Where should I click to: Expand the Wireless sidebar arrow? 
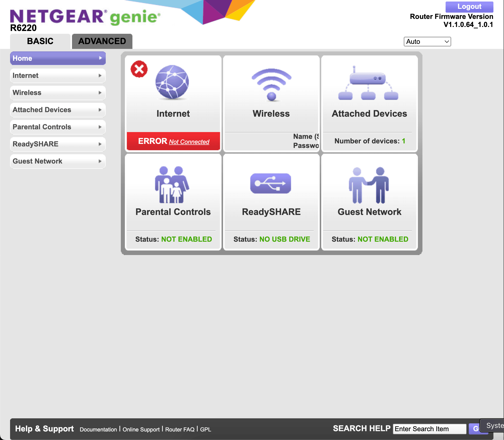100,92
